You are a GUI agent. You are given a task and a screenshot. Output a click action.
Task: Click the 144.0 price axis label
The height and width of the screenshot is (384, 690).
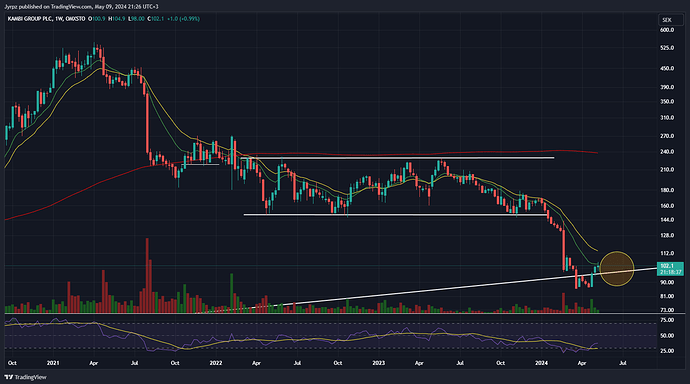click(x=667, y=219)
